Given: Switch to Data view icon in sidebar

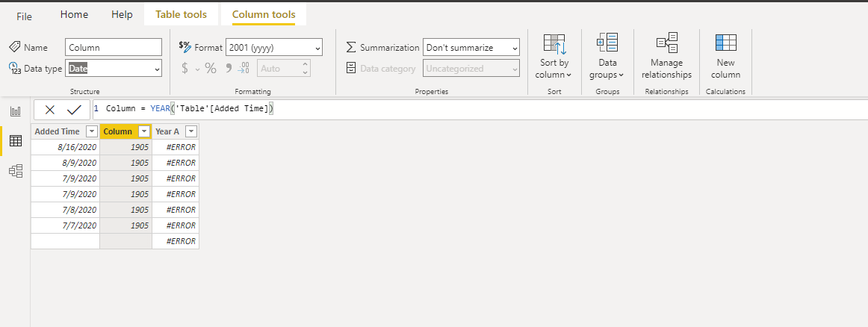Looking at the screenshot, I should [x=16, y=141].
